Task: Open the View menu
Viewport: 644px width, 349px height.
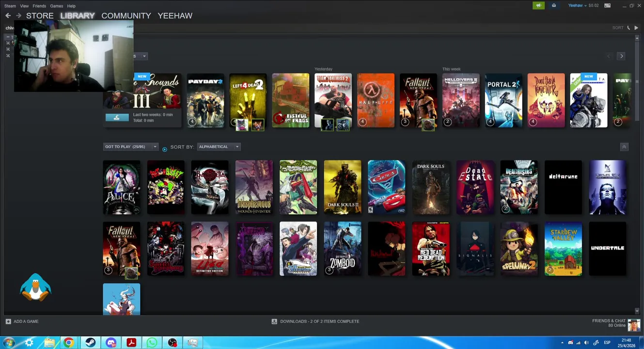Action: [x=24, y=6]
